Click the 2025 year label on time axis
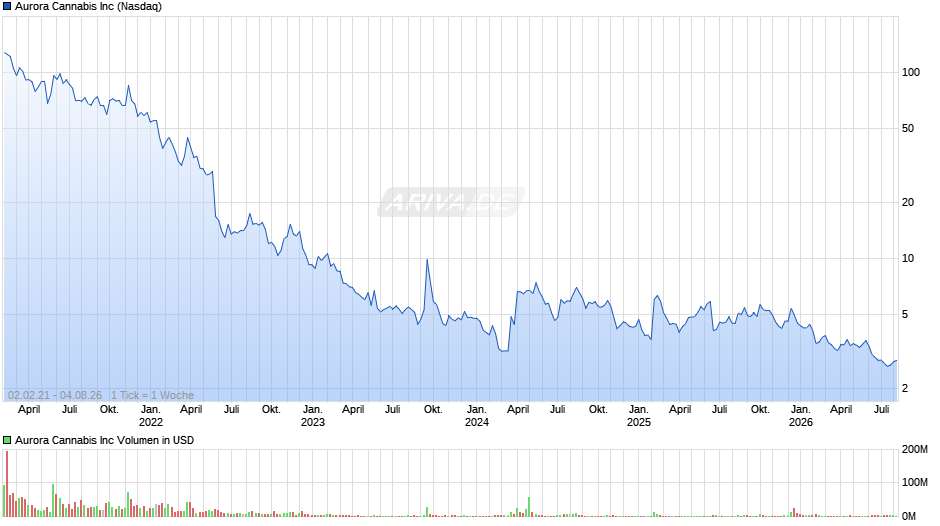The width and height of the screenshot is (940, 526). point(638,422)
